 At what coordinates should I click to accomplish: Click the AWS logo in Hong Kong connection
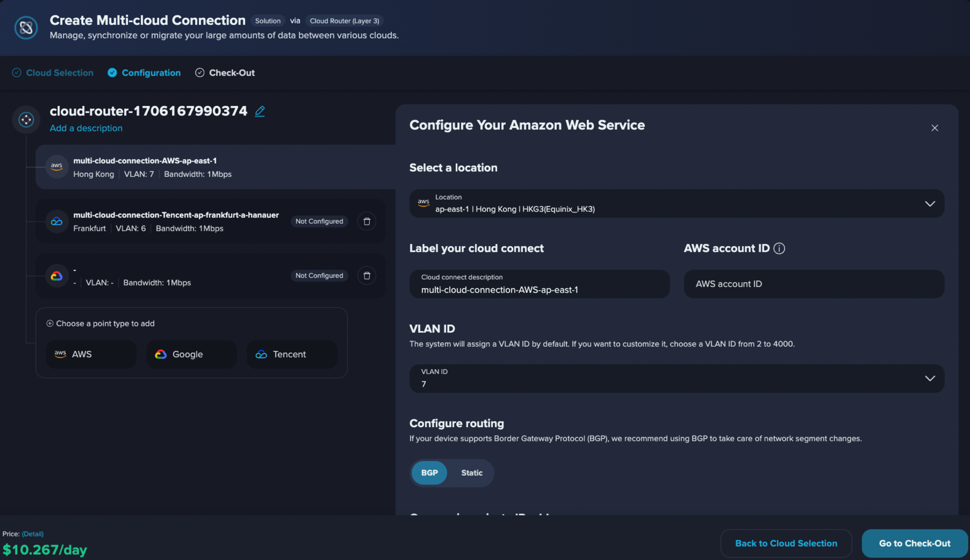pyautogui.click(x=57, y=167)
